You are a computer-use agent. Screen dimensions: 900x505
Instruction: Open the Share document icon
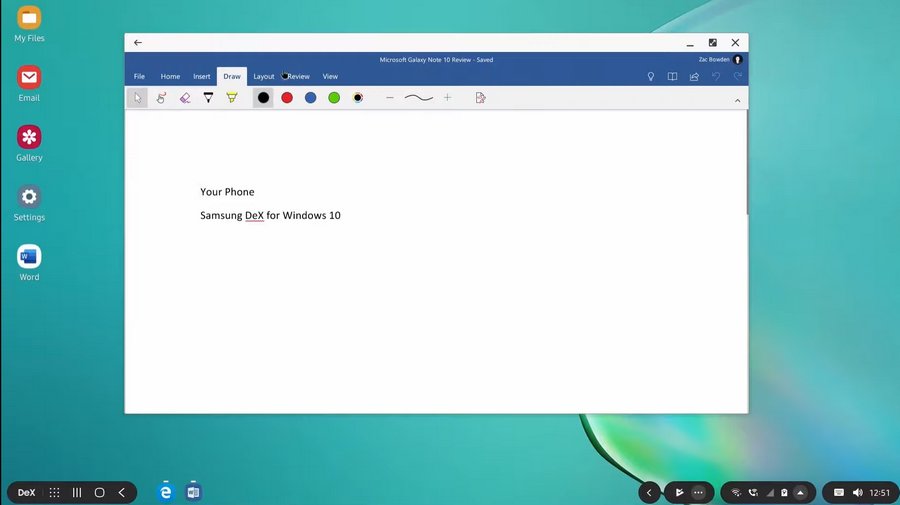[x=694, y=76]
